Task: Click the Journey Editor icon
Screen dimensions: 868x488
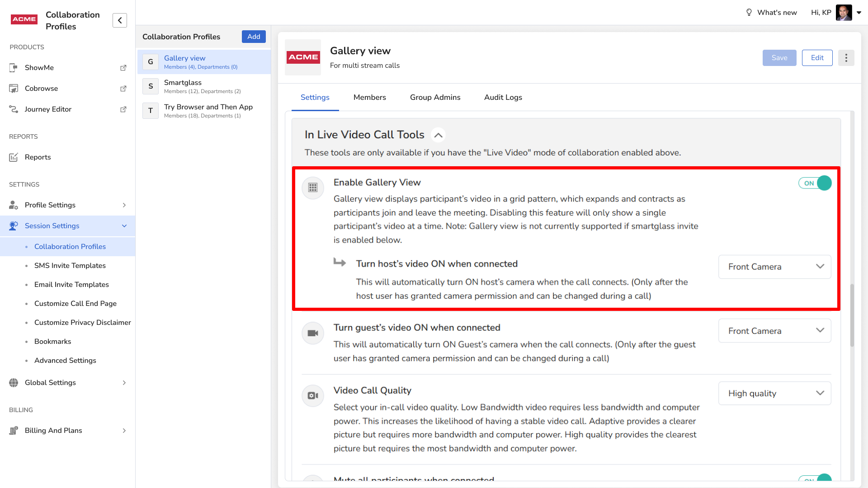Action: (14, 109)
